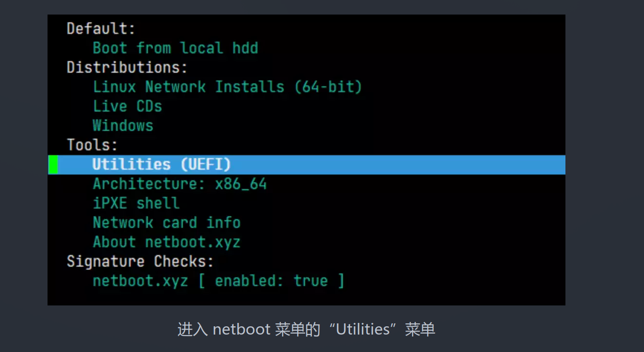Click the Tools: section header
This screenshot has width=644, height=352.
pos(92,145)
